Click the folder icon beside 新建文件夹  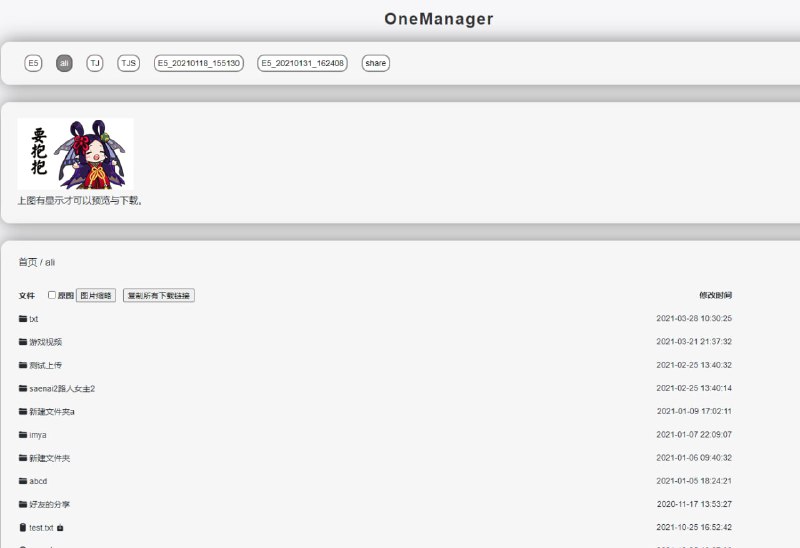23,458
